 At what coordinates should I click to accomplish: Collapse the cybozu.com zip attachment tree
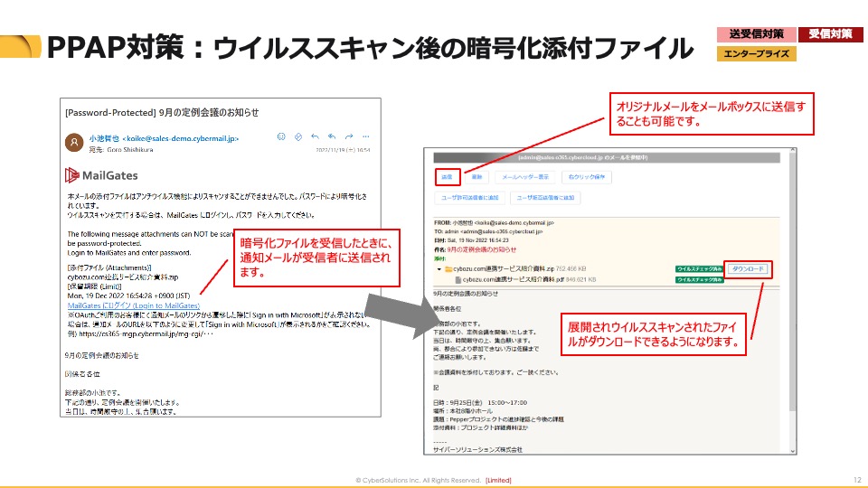[439, 268]
